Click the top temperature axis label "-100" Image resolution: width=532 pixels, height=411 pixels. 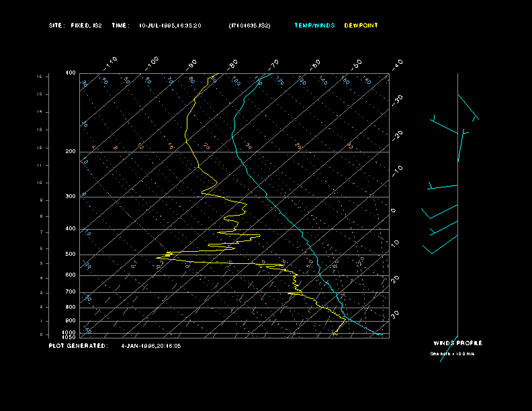(151, 63)
